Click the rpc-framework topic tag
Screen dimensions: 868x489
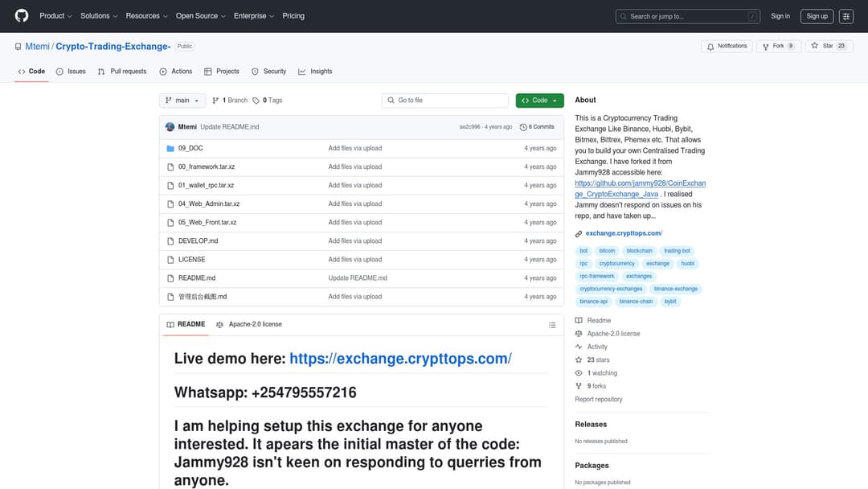click(x=596, y=277)
